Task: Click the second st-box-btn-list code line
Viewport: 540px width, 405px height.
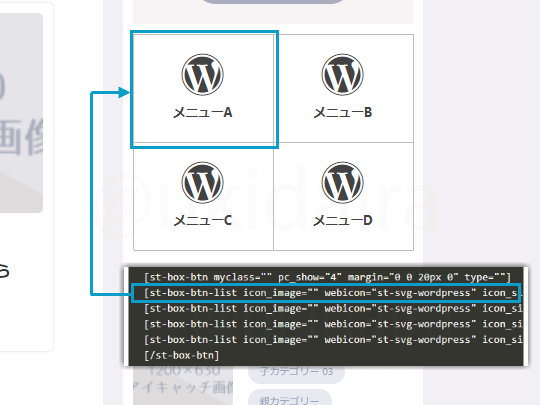Action: point(333,309)
